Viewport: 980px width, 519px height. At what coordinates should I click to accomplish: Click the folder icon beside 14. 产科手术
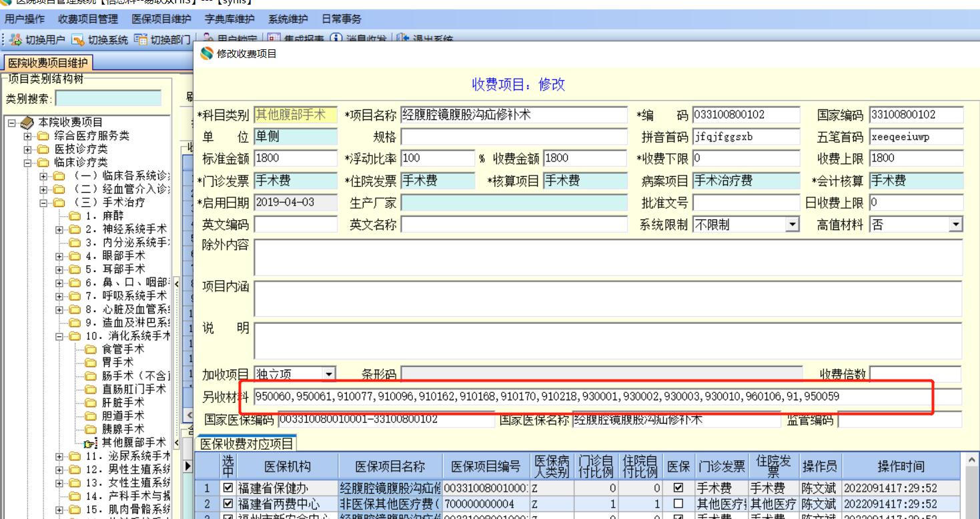pos(75,496)
